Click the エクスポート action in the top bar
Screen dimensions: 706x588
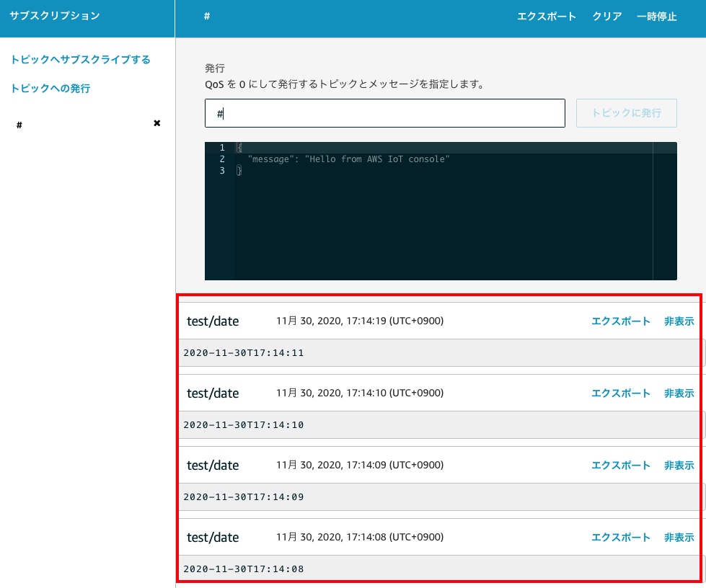tap(547, 16)
